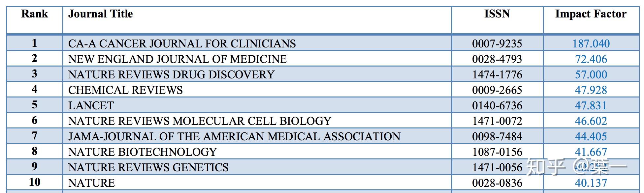Click the 47.831 impact factor link
Screen dimensions: 644x193
[591, 105]
